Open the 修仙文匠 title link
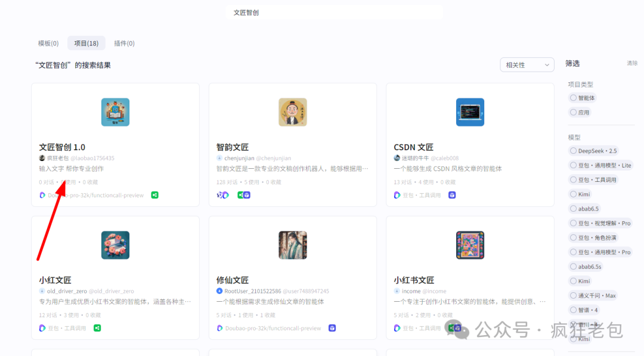Image resolution: width=644 pixels, height=356 pixels. coord(233,280)
